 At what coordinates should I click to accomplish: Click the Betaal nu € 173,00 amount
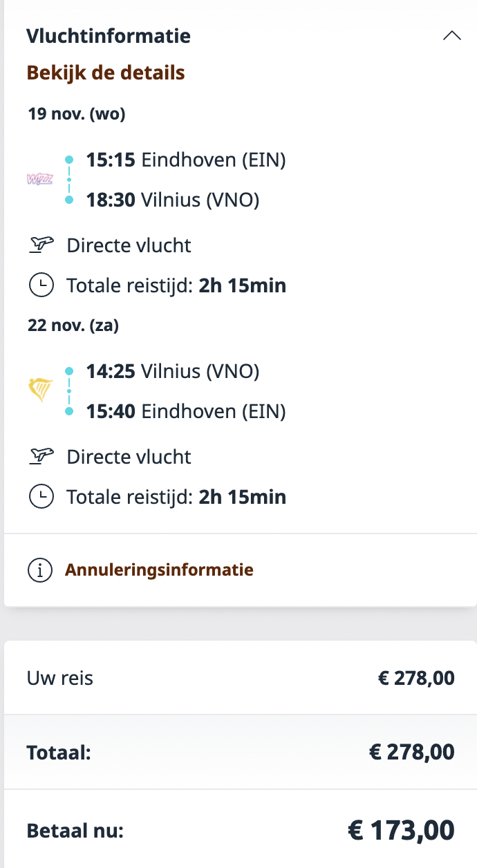pos(400,830)
